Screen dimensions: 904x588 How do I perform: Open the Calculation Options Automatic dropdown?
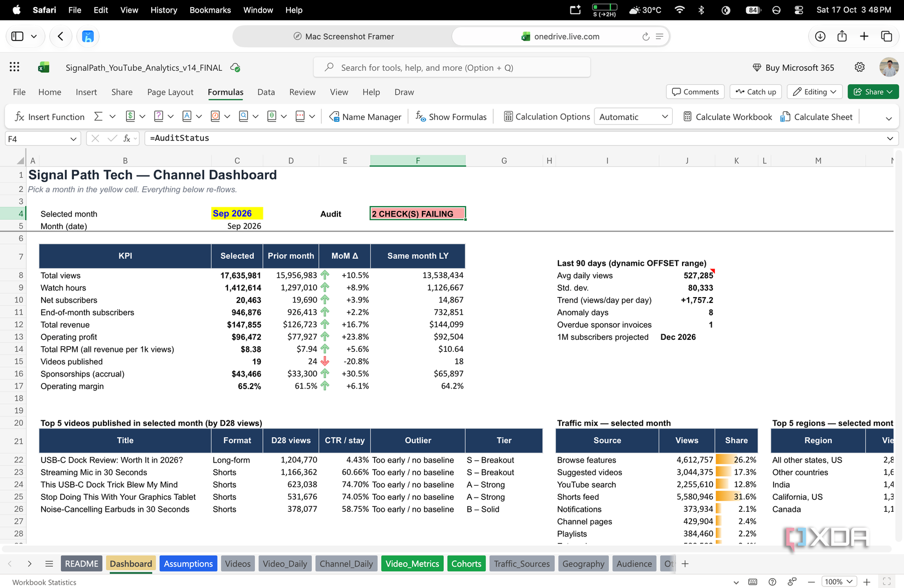point(633,117)
